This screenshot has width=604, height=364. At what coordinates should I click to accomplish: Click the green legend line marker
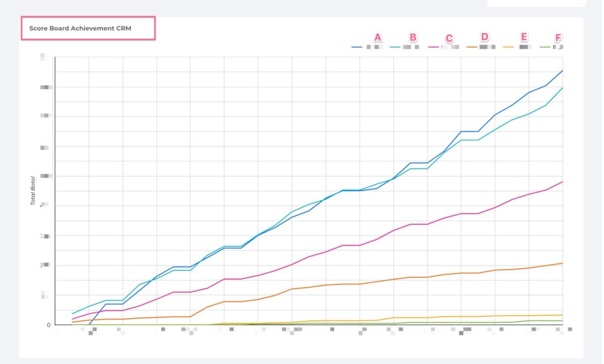tap(544, 46)
